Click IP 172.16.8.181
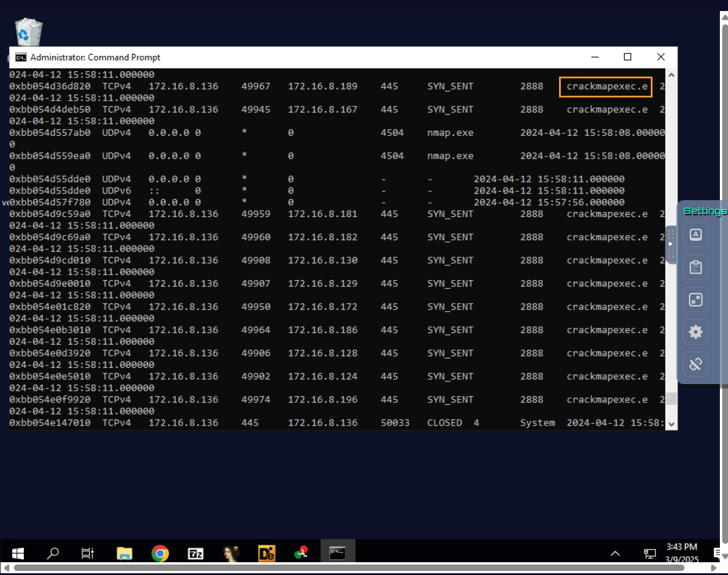Viewport: 728px width, 575px height. 323,214
